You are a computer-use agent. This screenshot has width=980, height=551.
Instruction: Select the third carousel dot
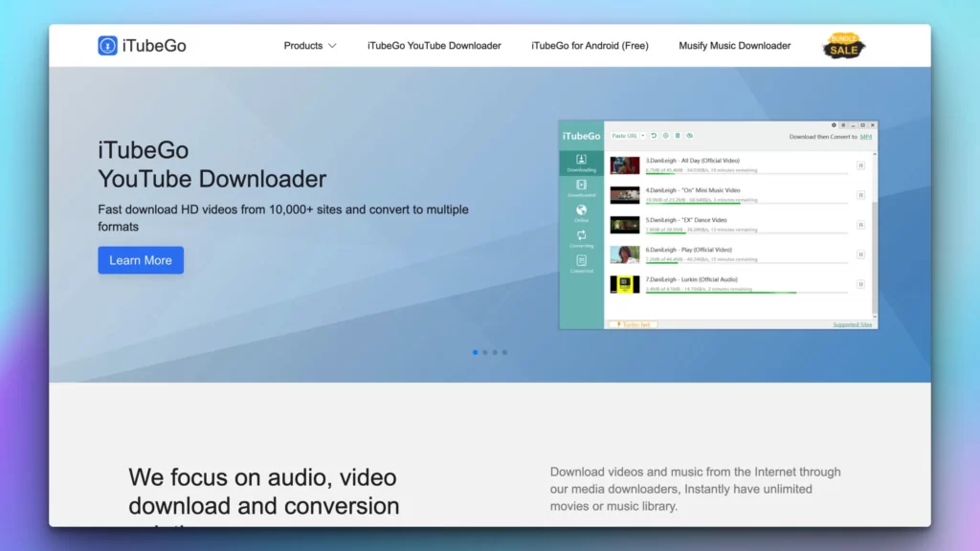(x=495, y=352)
